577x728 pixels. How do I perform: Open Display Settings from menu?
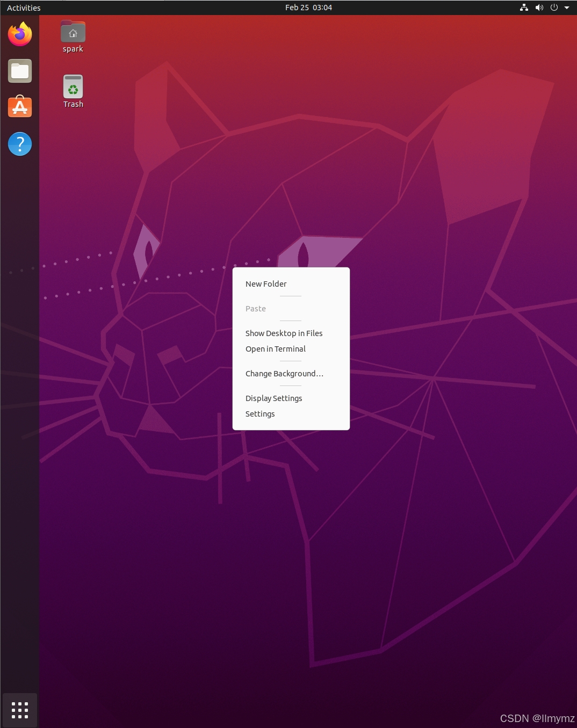tap(291, 398)
